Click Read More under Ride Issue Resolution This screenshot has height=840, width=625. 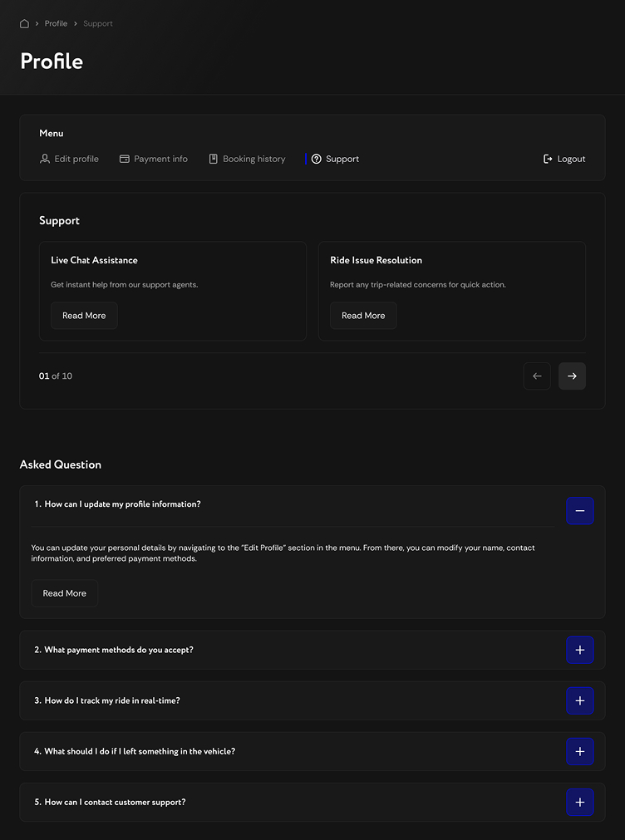coord(363,316)
